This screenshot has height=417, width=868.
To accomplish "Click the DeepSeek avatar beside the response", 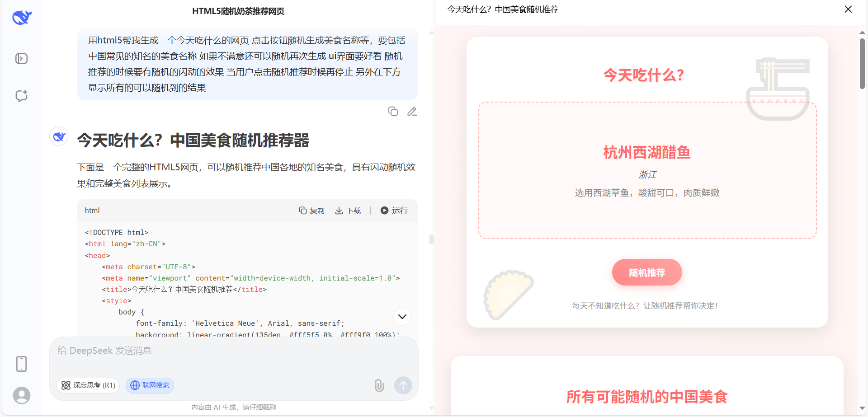I will point(59,136).
